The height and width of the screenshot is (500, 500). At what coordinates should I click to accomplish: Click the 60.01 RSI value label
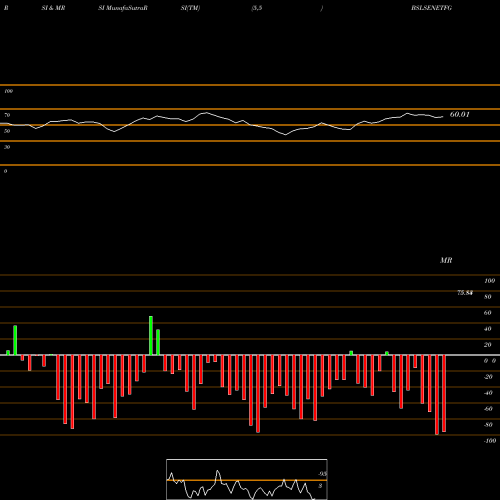[x=460, y=114]
